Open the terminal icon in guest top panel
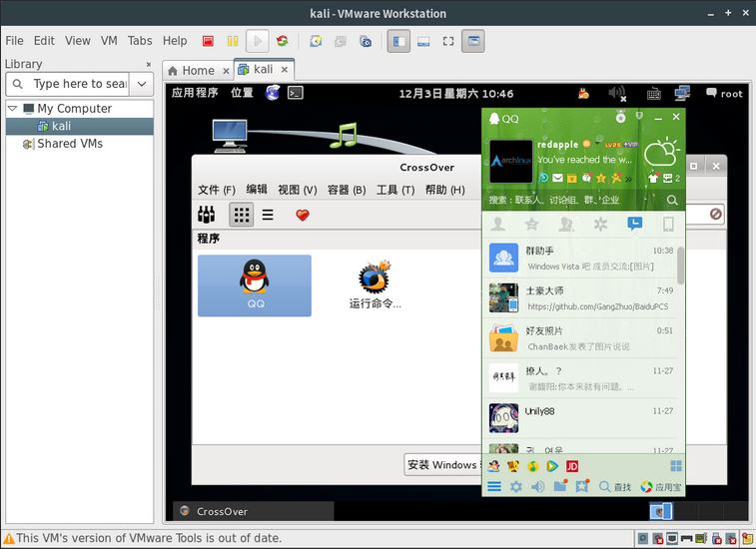Viewport: 756px width, 549px height. coord(296,93)
